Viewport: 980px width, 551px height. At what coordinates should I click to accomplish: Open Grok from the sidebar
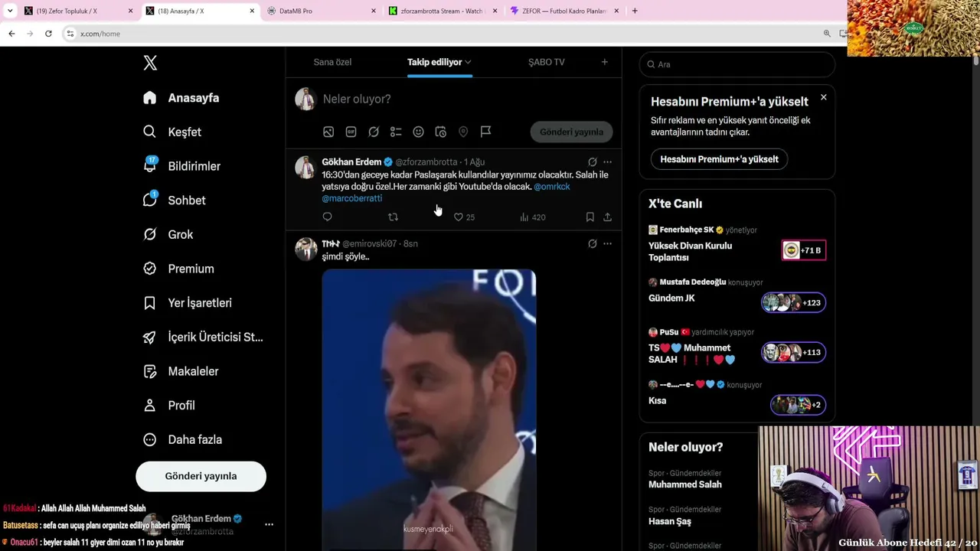(x=168, y=234)
